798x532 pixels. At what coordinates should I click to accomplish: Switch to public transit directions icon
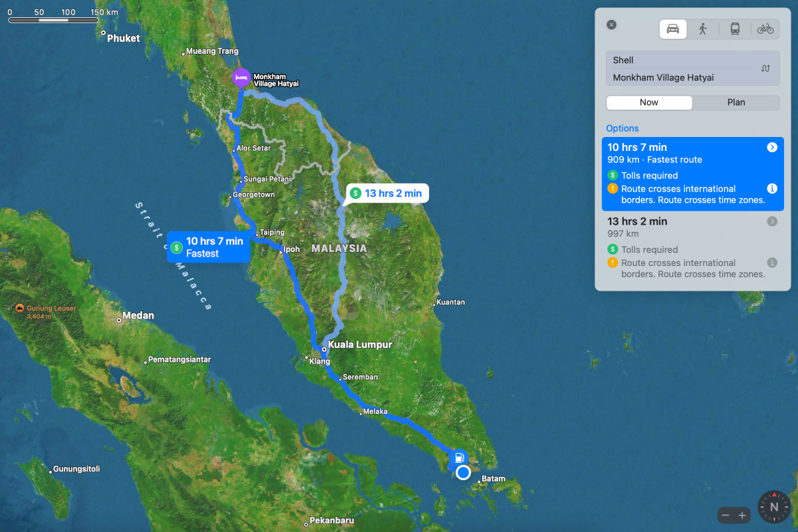coord(734,29)
